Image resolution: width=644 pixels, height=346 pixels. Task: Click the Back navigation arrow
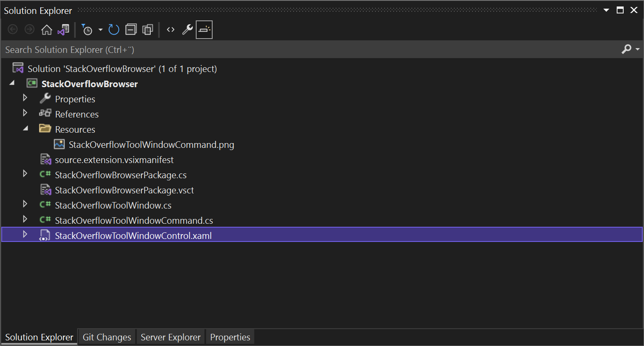(x=13, y=29)
